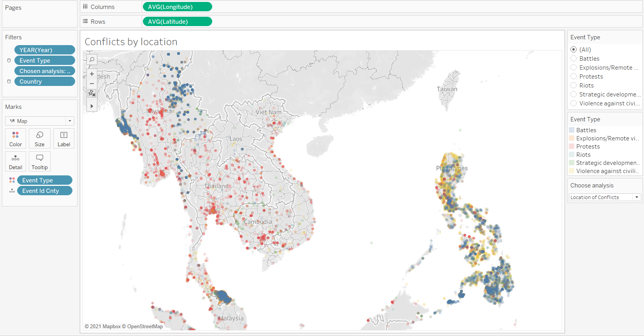644x336 pixels.
Task: Select the Riots radio option
Action: 574,86
